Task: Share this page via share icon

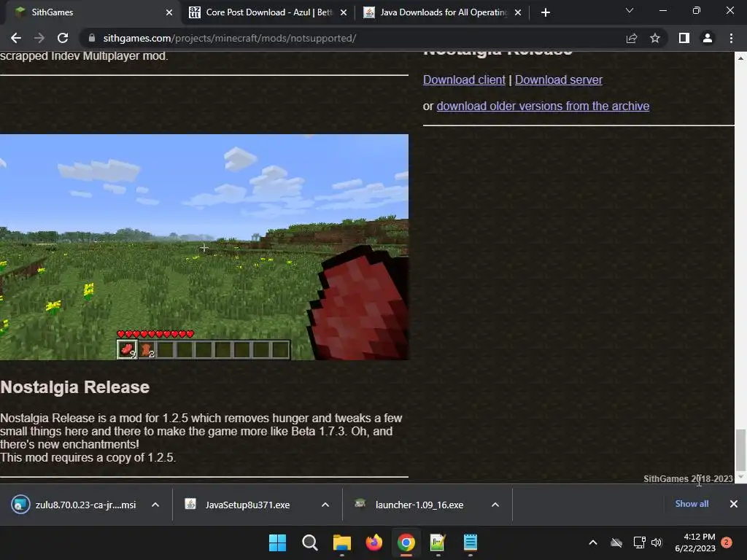Action: (x=632, y=38)
